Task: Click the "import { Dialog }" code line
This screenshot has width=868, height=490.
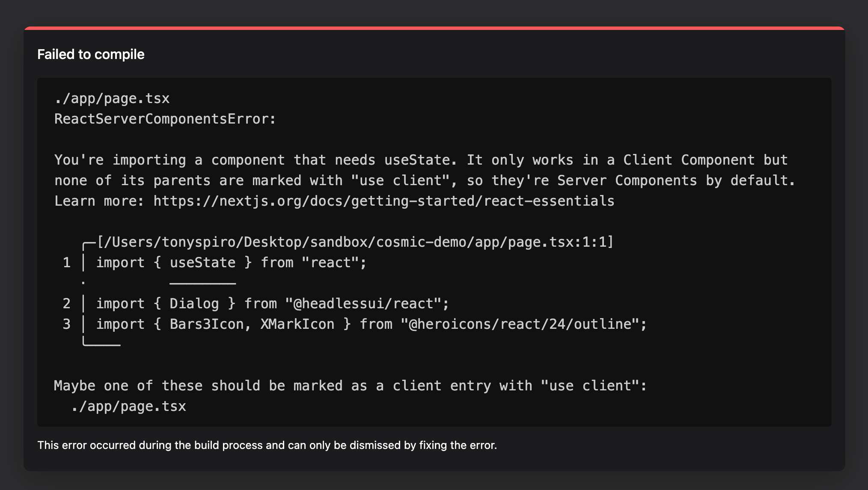Action: pos(273,304)
